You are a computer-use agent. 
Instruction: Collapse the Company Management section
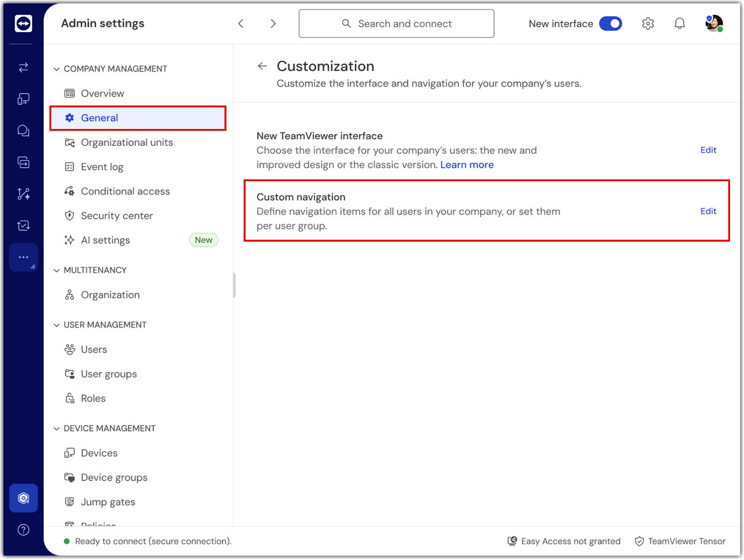pyautogui.click(x=57, y=69)
